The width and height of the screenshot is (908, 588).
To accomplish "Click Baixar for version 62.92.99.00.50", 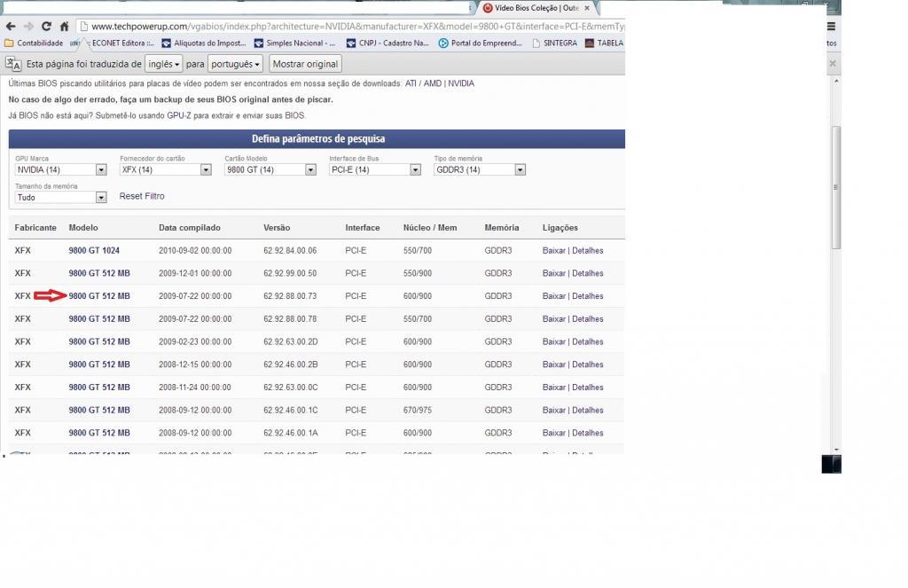I will tap(553, 273).
